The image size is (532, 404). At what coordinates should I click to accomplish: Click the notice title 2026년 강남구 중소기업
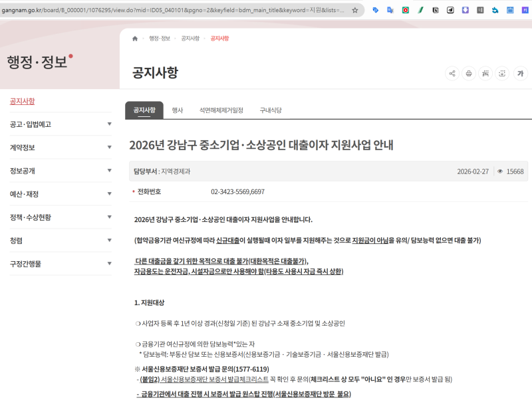[261, 145]
